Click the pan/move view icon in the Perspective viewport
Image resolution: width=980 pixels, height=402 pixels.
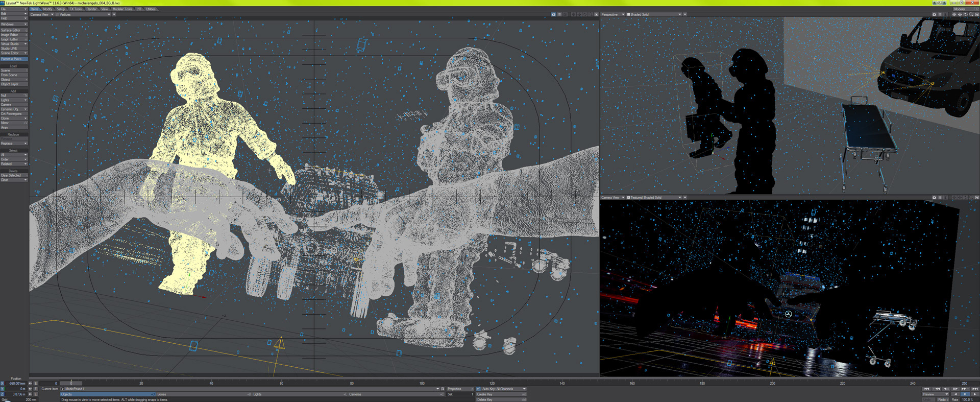[x=960, y=14]
